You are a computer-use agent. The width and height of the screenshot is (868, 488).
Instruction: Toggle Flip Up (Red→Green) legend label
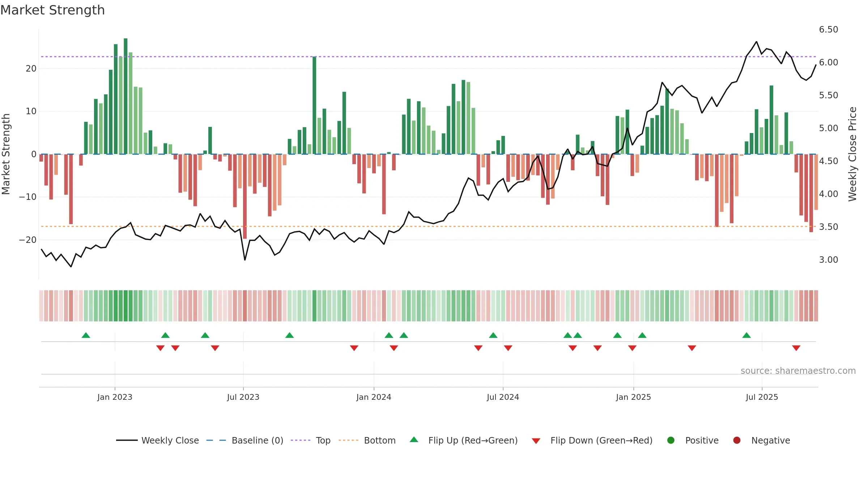click(x=473, y=440)
